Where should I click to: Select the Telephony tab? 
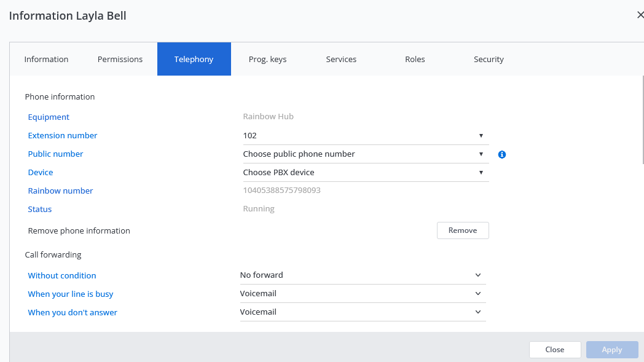[194, 60]
